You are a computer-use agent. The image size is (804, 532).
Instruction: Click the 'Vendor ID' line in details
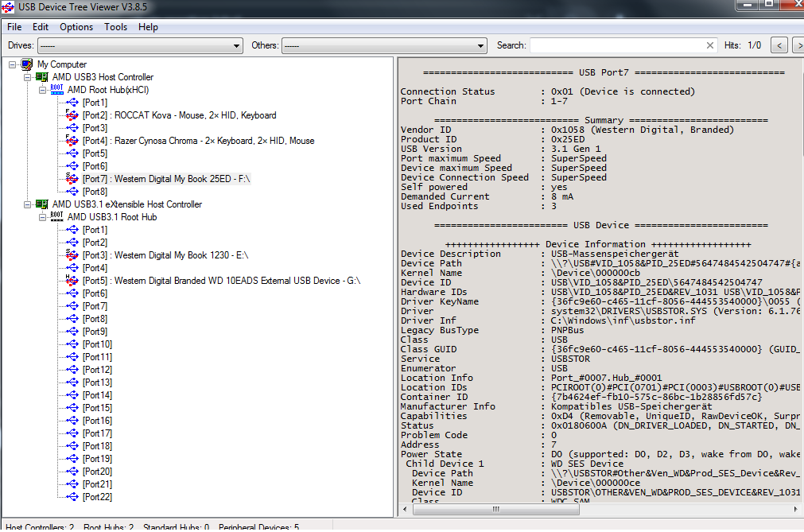[567, 130]
